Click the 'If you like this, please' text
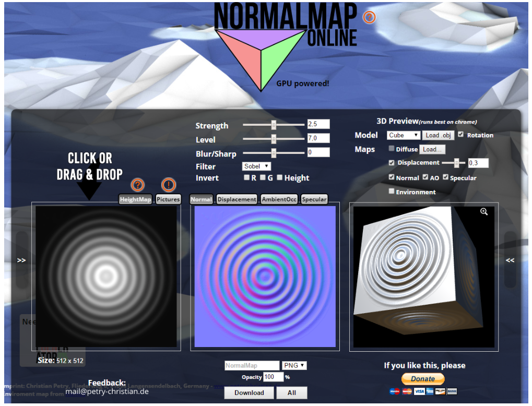Screen dimensions: 532x406 point(424,365)
